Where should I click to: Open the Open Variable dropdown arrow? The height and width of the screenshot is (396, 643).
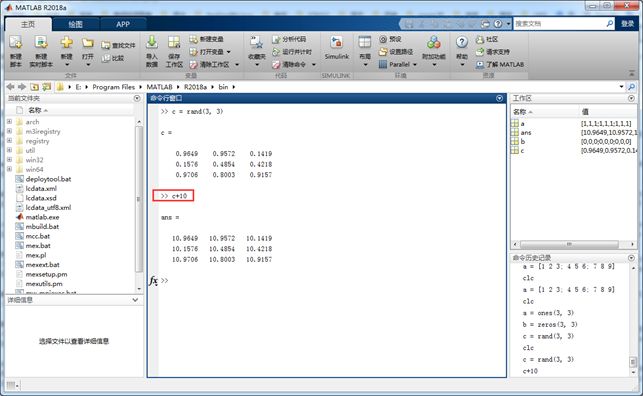click(228, 52)
